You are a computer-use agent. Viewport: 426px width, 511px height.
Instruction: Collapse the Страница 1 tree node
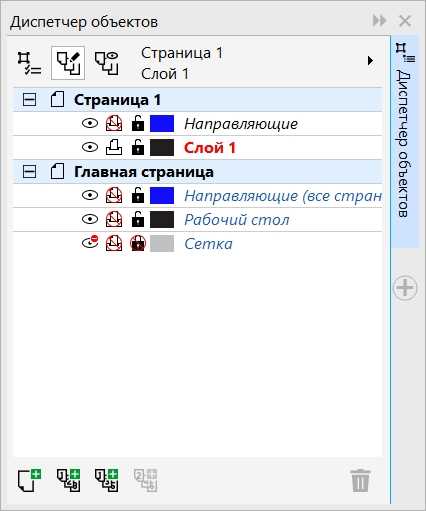click(x=29, y=100)
